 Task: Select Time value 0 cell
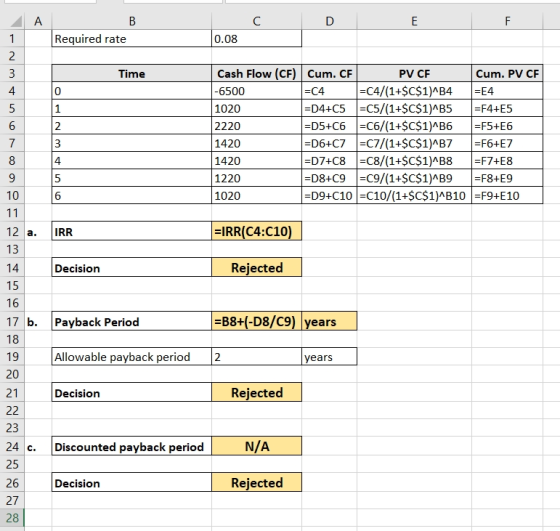[x=132, y=91]
